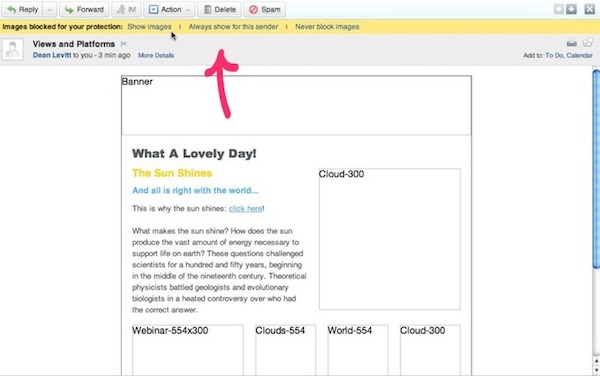
Task: Open Dean Levitt sender name
Action: tap(52, 55)
